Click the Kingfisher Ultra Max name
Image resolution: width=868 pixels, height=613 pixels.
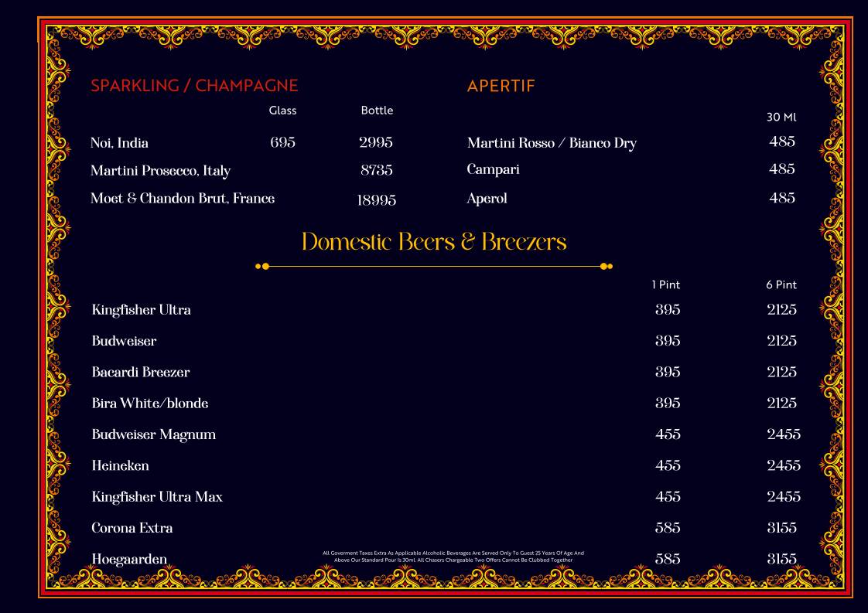click(157, 497)
